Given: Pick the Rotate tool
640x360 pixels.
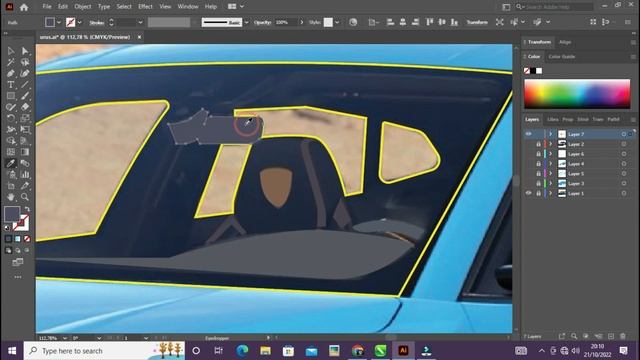Looking at the screenshot, I should tap(11, 118).
